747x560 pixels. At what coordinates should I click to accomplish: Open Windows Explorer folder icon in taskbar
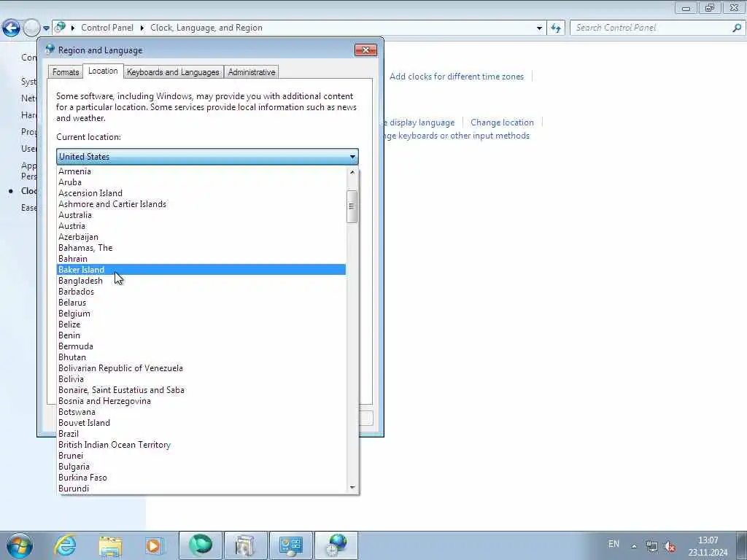point(110,545)
